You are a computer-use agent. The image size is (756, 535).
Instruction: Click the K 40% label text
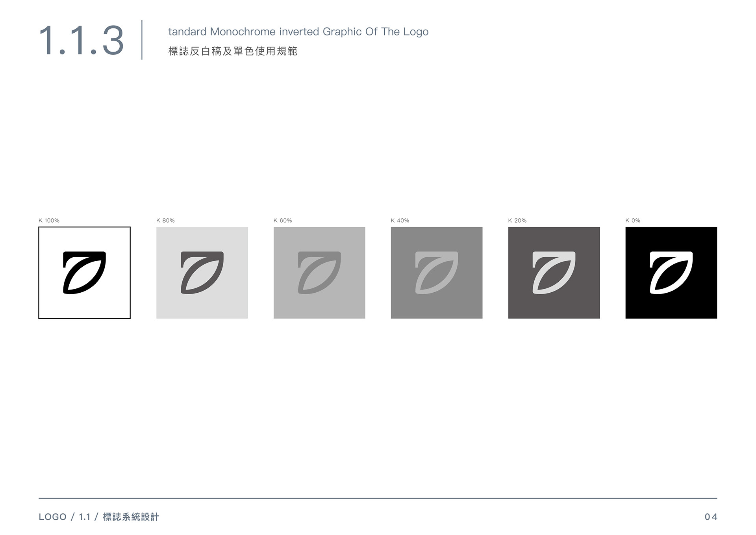coord(400,221)
